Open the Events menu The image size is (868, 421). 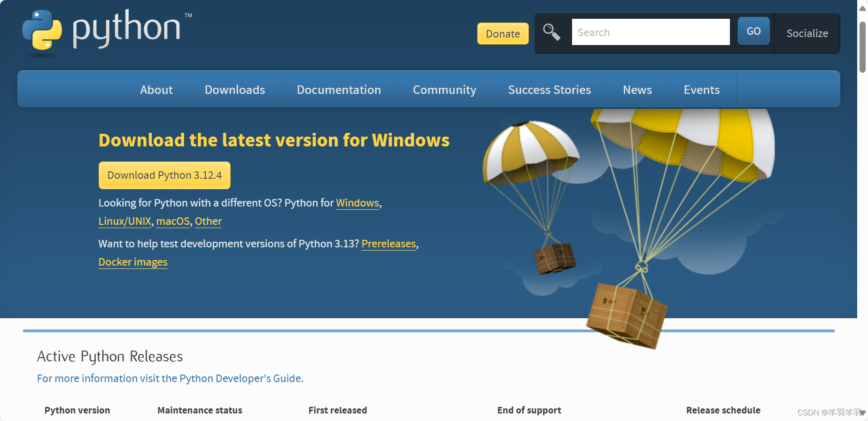click(702, 90)
